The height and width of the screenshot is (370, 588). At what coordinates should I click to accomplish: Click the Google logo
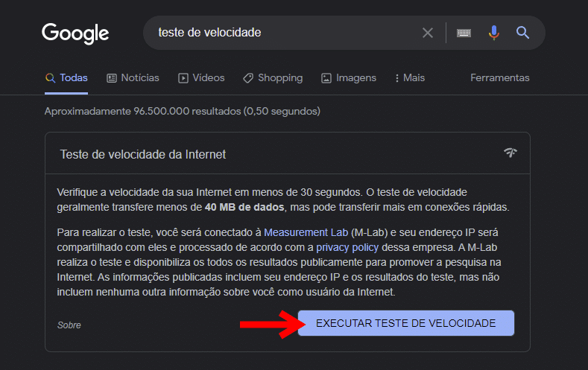click(75, 33)
